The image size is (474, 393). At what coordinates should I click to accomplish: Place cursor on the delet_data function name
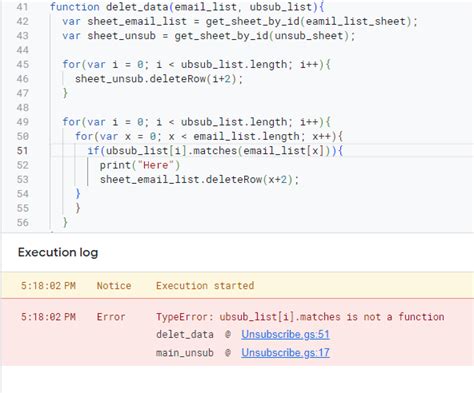tap(137, 7)
